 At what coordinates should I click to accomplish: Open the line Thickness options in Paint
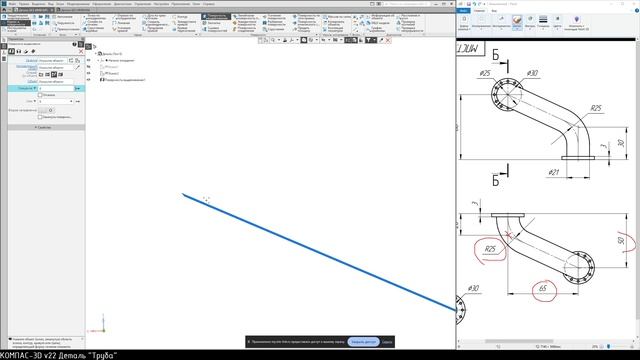tap(543, 22)
